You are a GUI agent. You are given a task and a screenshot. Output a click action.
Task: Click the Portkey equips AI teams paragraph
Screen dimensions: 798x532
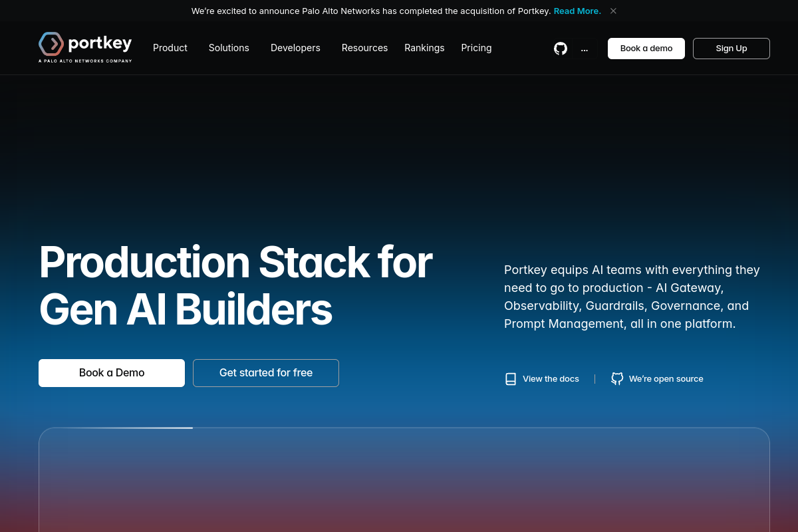[632, 297]
